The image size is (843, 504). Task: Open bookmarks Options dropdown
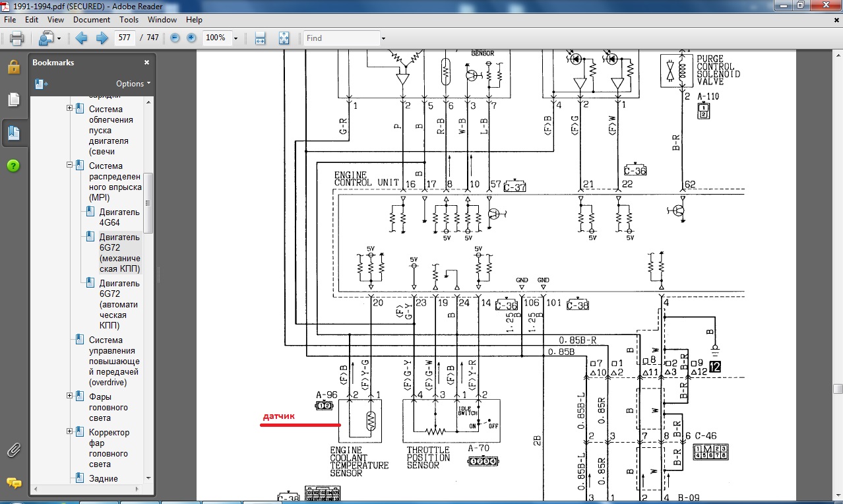(x=133, y=84)
